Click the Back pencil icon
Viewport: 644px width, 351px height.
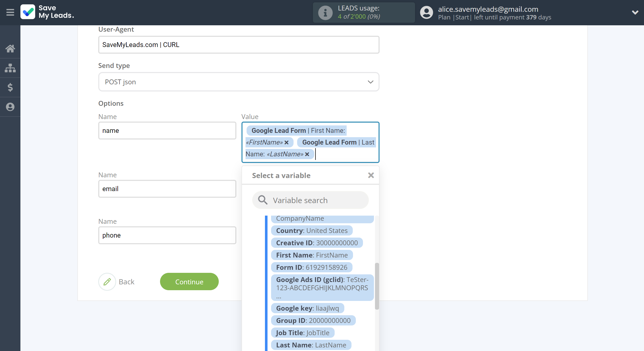pyautogui.click(x=107, y=282)
